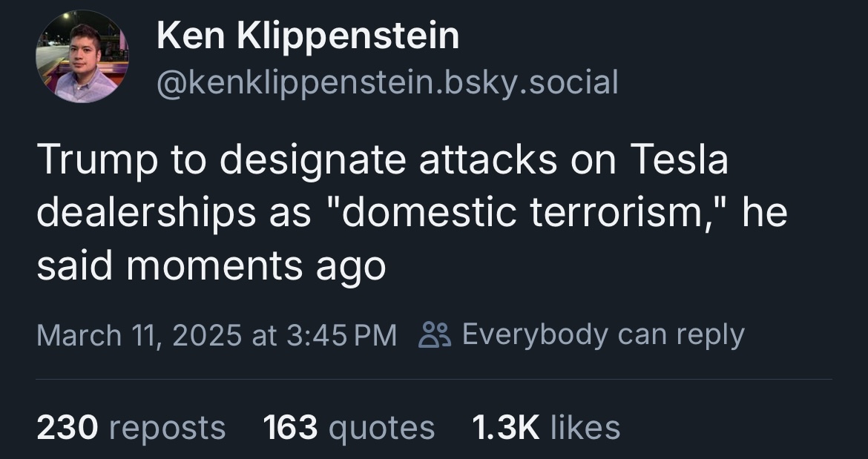
Task: Click the 1.3K figure in like count
Action: [x=504, y=427]
